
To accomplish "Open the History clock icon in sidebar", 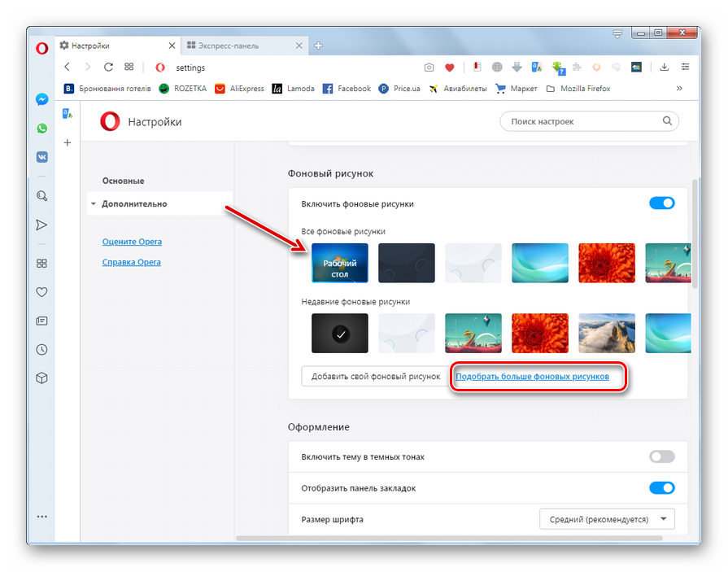I will (x=41, y=350).
